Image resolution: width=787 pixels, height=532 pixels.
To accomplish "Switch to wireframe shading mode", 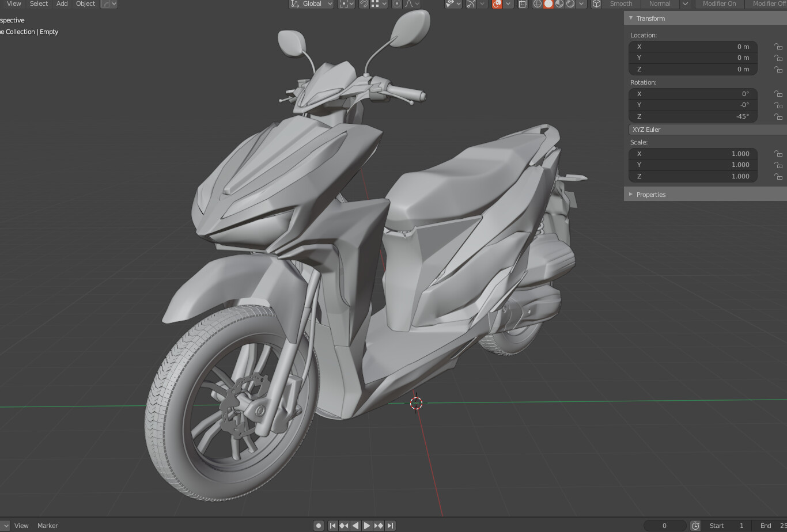I will coord(538,3).
